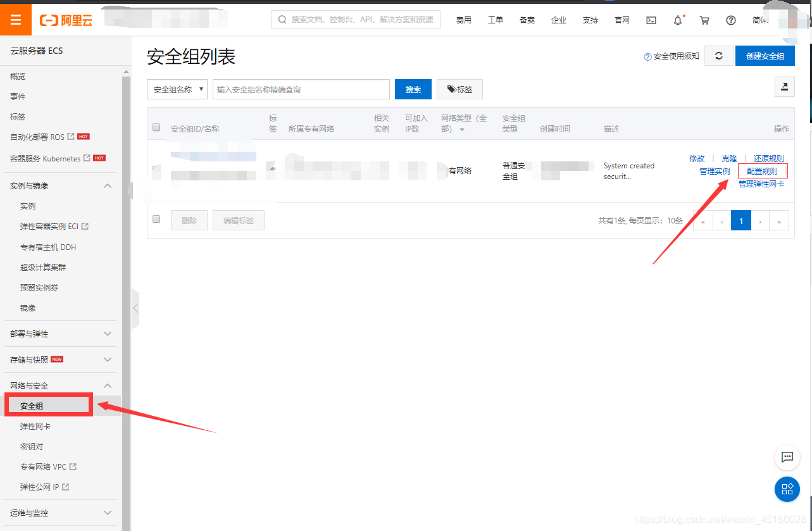Screen dimensions: 812x531
Task: Open the chat feedback bubble icon
Action: 787,457
